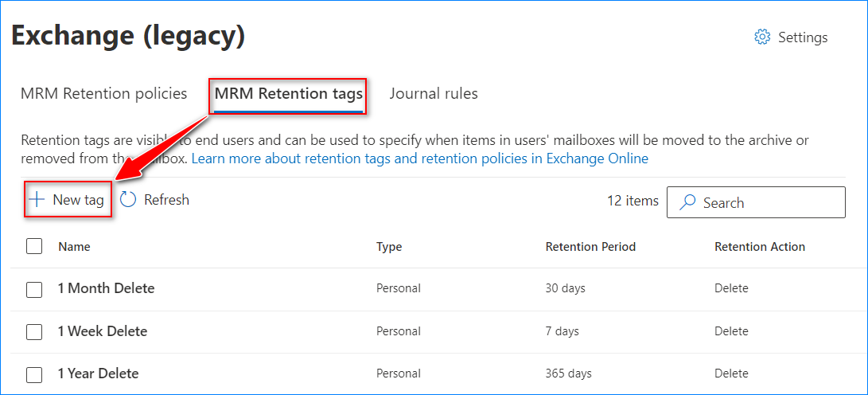
Task: Open the 1 Month Delete tag
Action: pyautogui.click(x=106, y=288)
